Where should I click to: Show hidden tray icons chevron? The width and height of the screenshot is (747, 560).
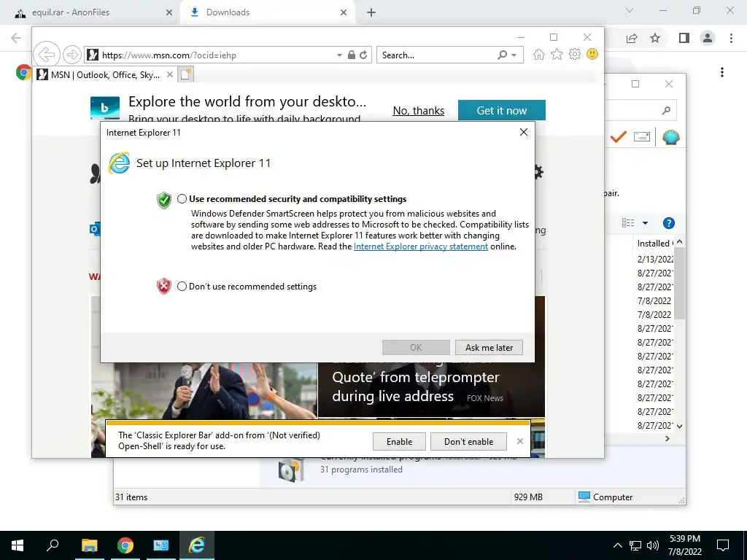click(x=617, y=545)
